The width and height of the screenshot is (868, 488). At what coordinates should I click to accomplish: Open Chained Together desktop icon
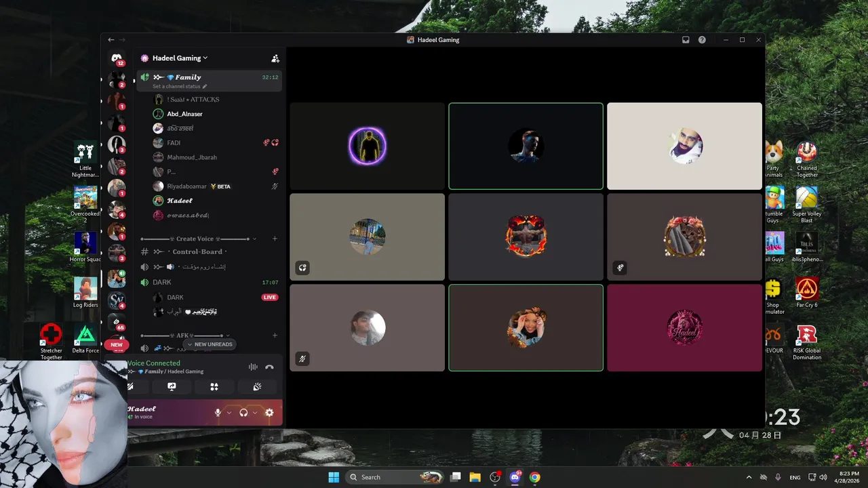point(807,160)
